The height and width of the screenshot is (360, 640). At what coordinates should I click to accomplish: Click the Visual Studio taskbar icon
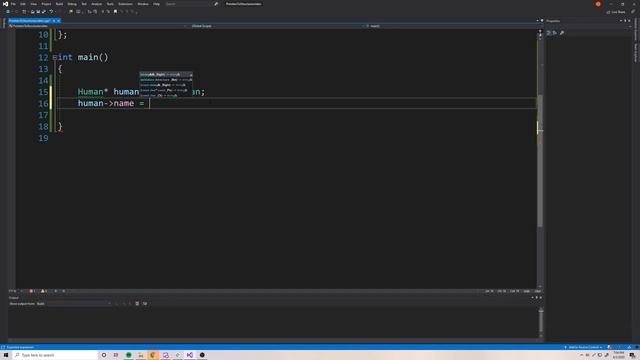[190, 356]
